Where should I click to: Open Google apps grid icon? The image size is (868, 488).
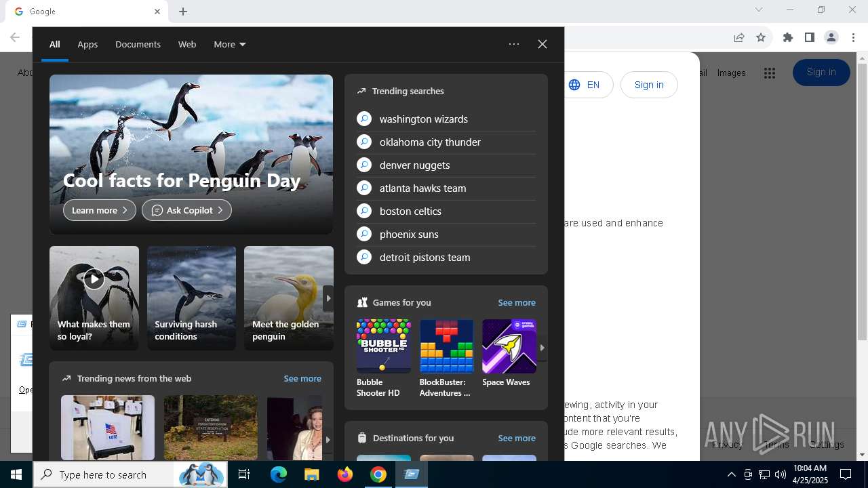[x=769, y=73]
